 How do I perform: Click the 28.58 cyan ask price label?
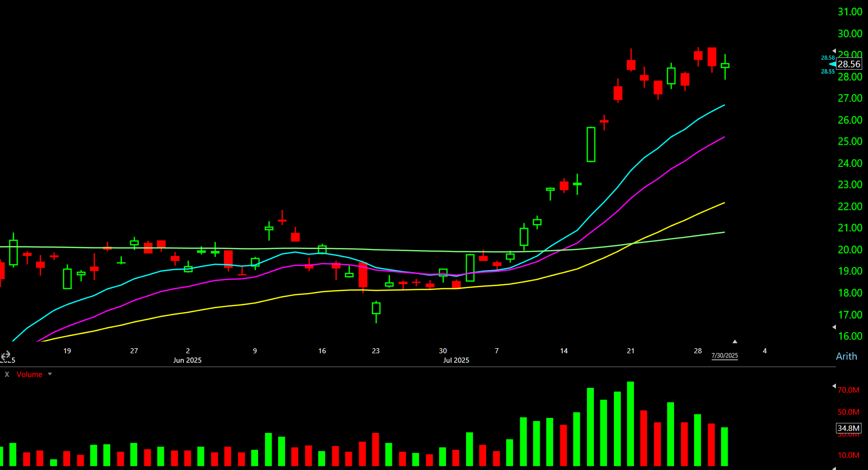(x=827, y=58)
